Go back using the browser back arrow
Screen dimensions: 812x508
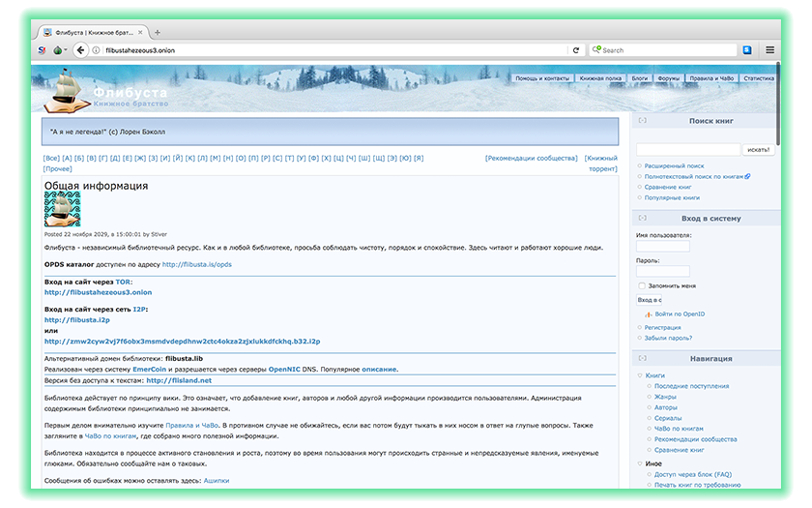click(x=81, y=50)
